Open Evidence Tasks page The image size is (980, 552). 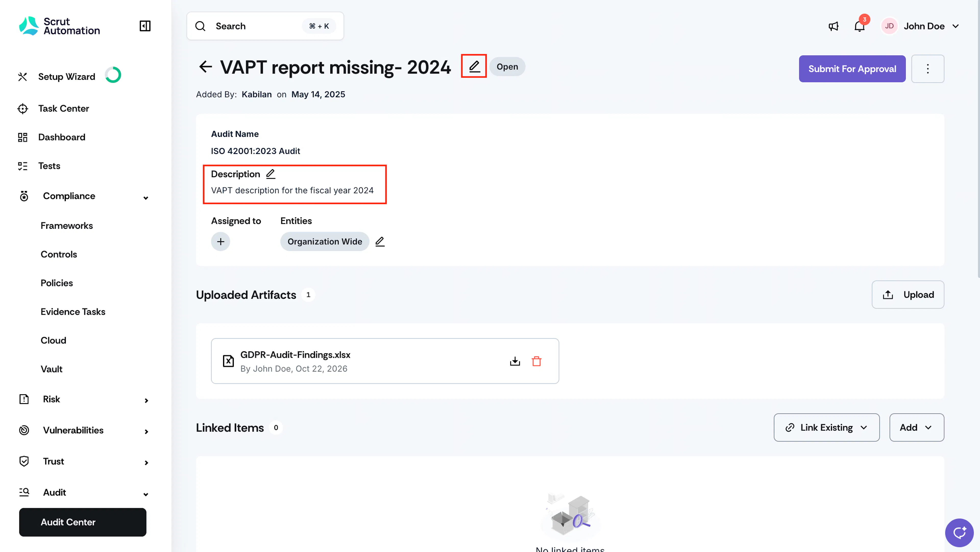(x=73, y=312)
